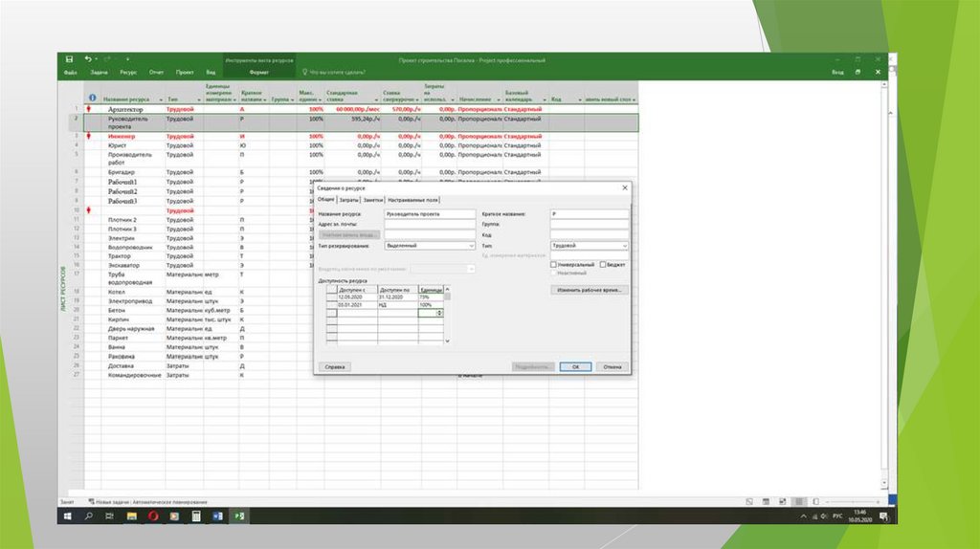Click the Undo arrow icon
The image size is (980, 549).
(88, 59)
